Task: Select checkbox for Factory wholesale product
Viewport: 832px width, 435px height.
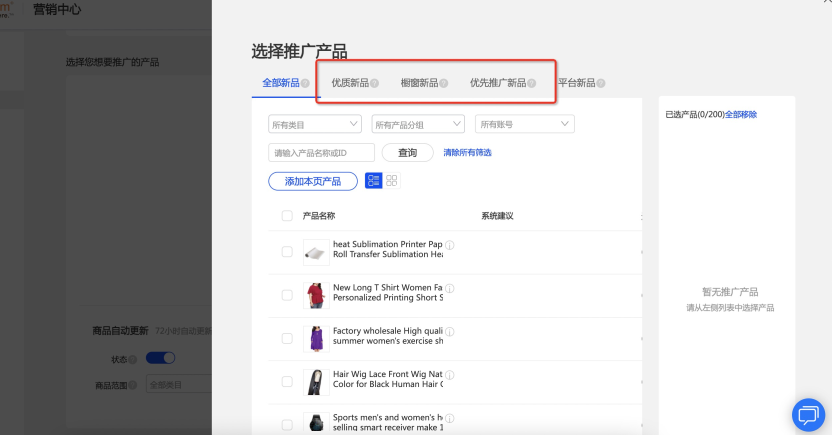Action: point(287,337)
